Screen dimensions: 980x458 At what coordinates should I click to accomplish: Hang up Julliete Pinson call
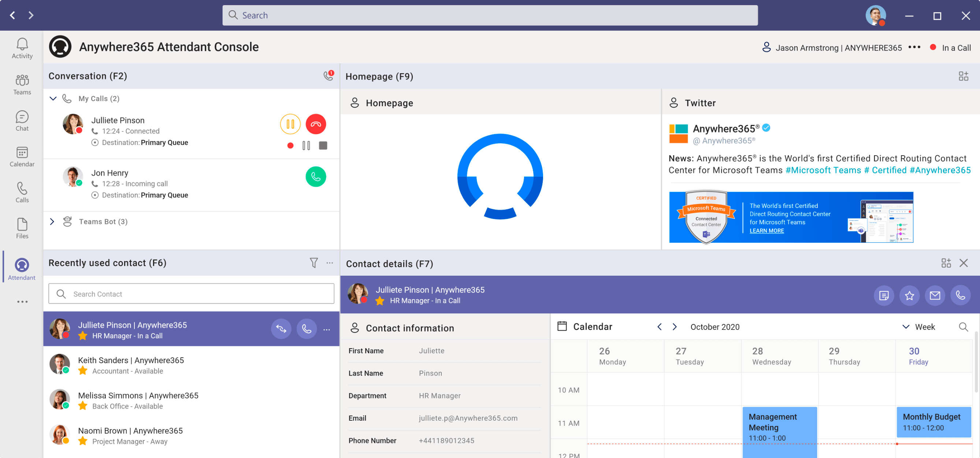click(x=316, y=124)
